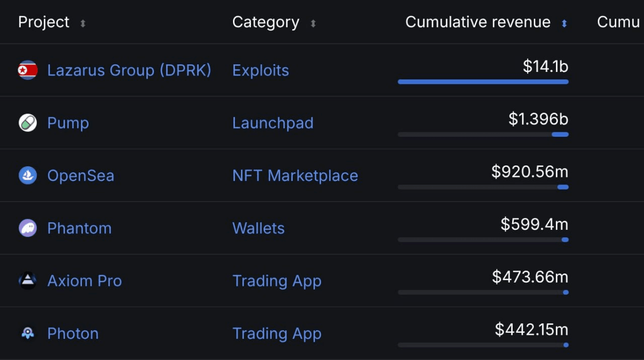Click the $14.1b revenue value

545,66
